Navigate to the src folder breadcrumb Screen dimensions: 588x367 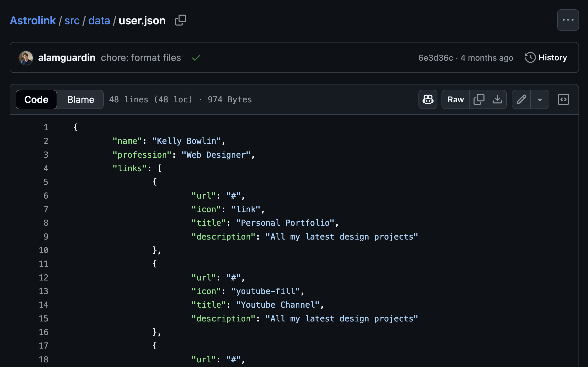[x=72, y=20]
